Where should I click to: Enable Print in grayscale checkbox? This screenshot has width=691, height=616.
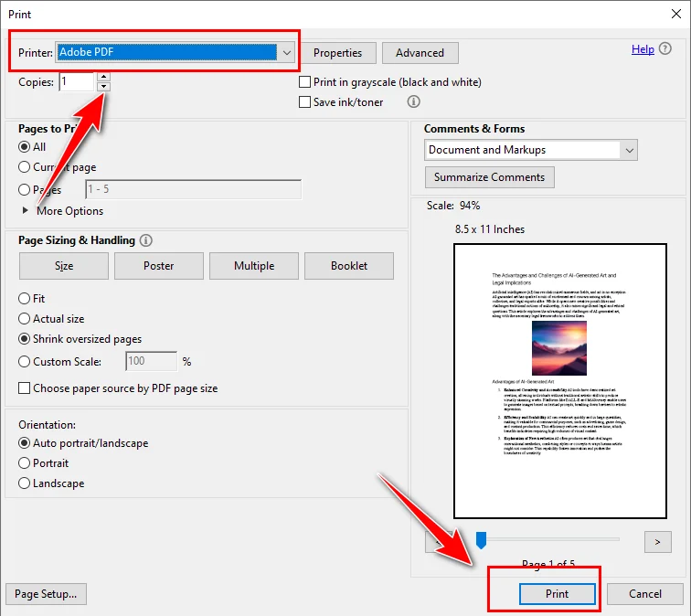tap(304, 82)
